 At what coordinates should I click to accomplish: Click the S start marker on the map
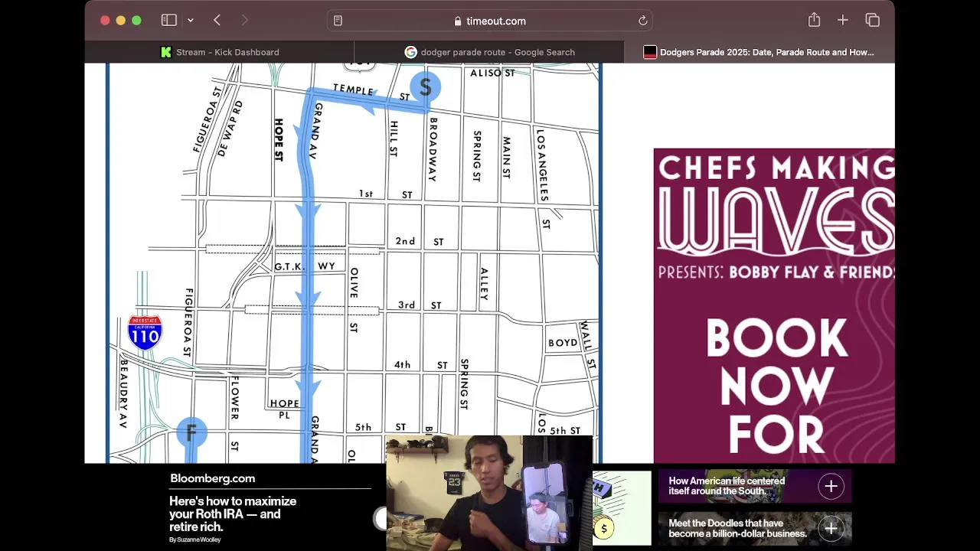tap(425, 88)
